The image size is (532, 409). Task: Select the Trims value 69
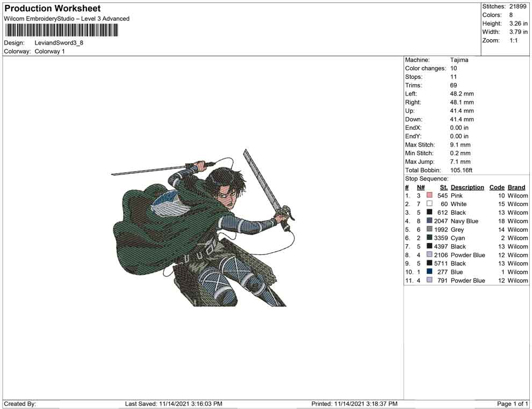click(x=454, y=85)
